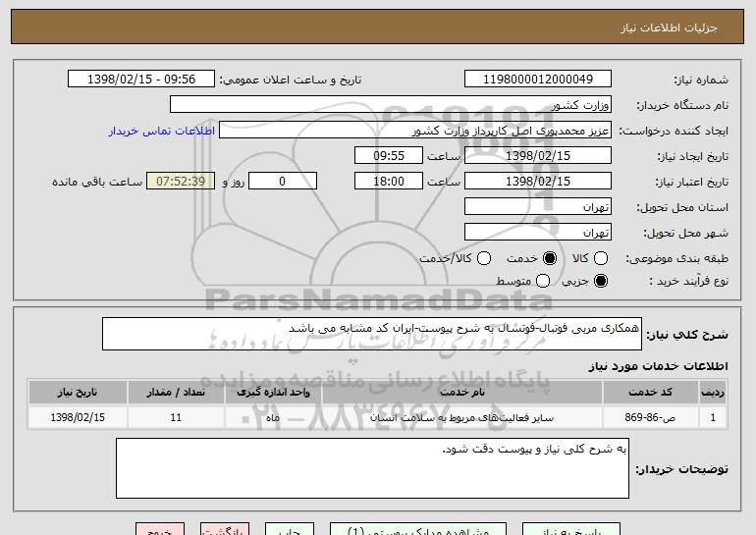756x535 pixels.
Task: Click the بازگشت back button
Action: (225, 529)
